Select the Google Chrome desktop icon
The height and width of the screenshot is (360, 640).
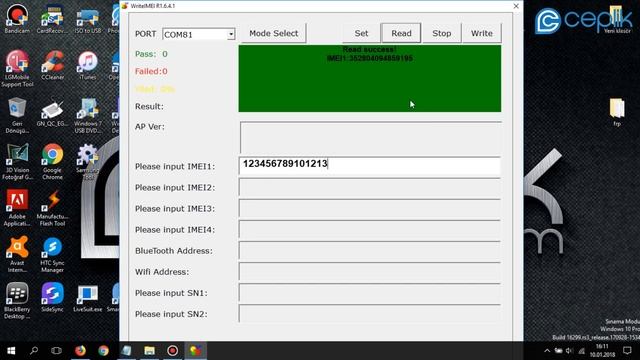tap(52, 162)
